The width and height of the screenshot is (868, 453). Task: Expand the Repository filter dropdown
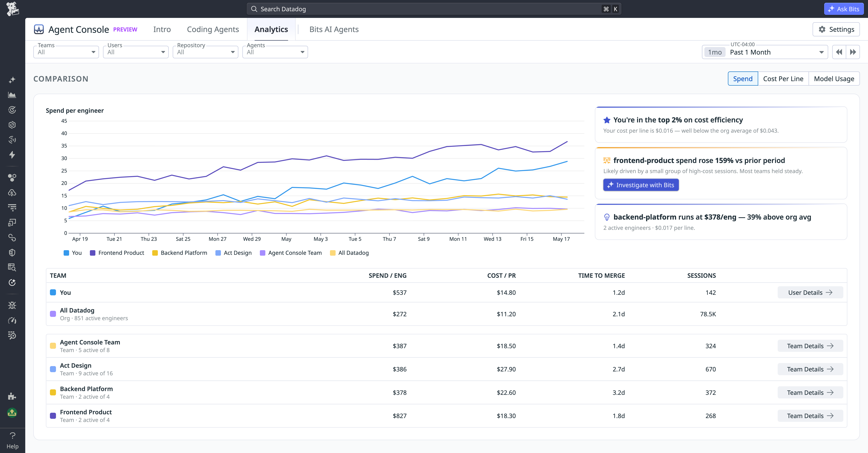pos(206,52)
